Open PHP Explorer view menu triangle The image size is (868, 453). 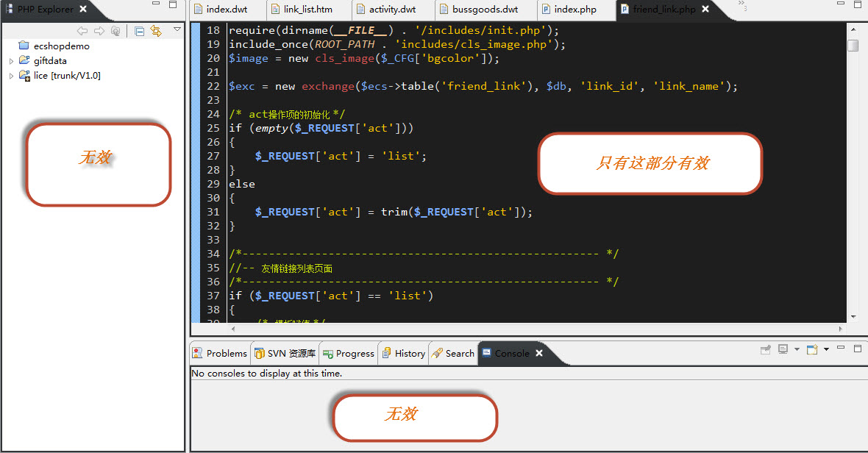pyautogui.click(x=177, y=30)
